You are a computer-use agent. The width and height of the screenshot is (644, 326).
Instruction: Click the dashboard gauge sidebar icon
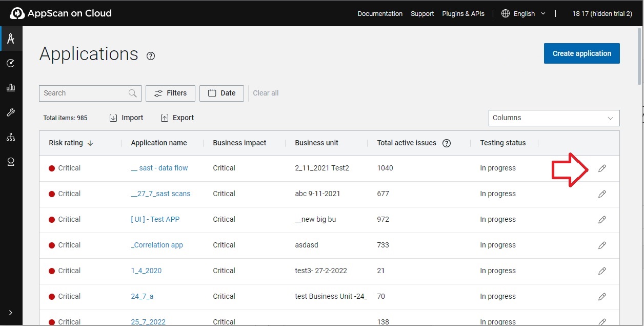[x=11, y=63]
